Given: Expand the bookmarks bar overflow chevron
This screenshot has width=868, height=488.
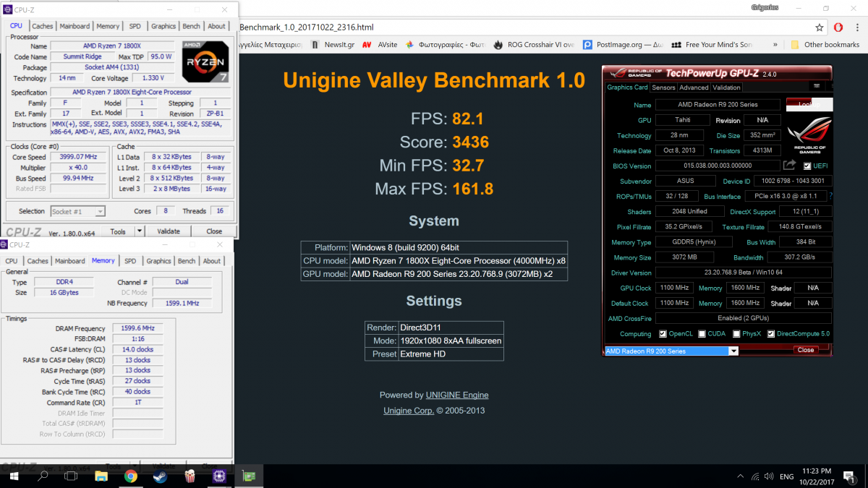Looking at the screenshot, I should [x=775, y=44].
